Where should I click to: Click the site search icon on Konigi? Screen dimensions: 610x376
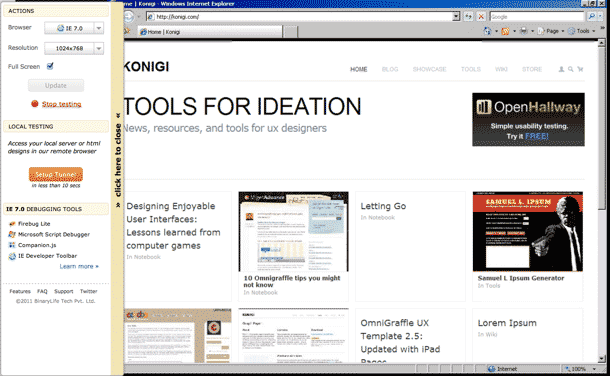(x=570, y=69)
